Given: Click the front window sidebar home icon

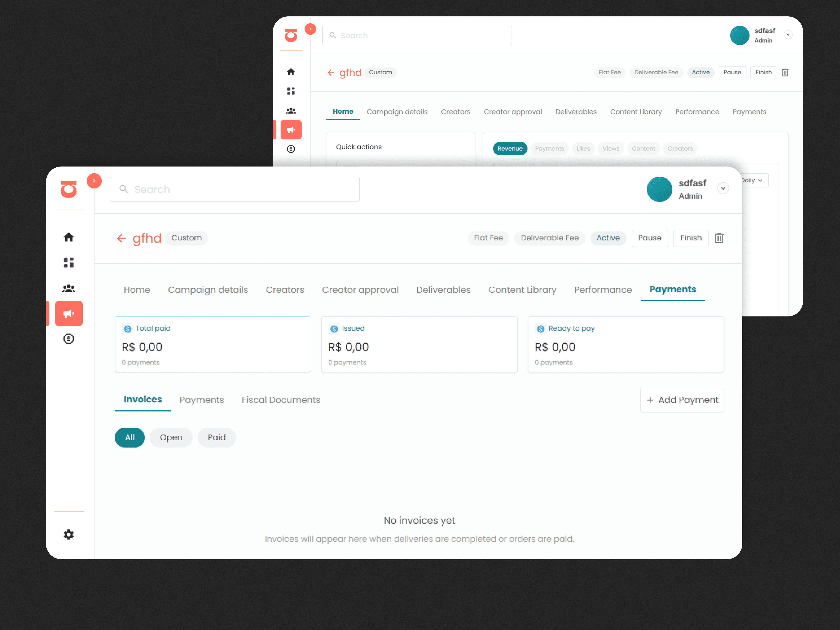Looking at the screenshot, I should [x=68, y=237].
